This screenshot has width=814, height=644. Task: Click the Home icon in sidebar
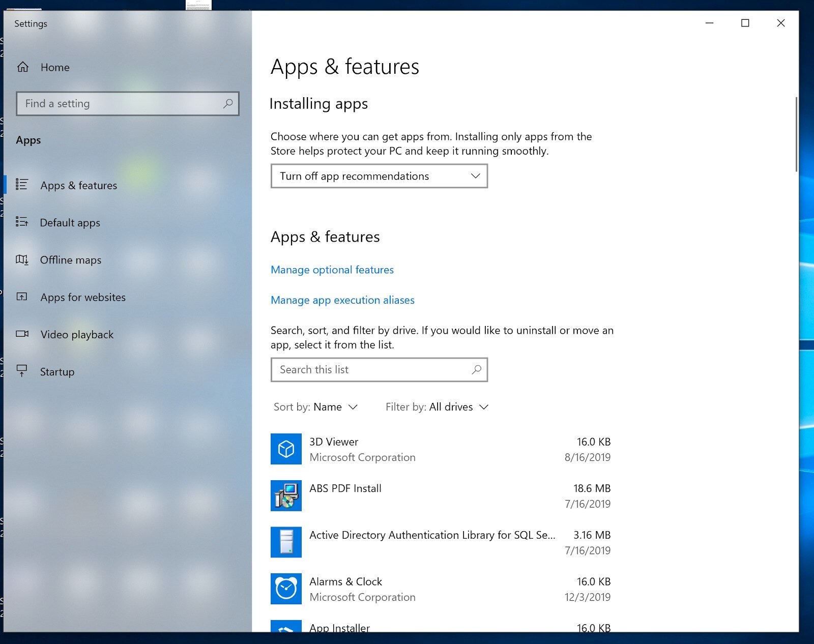[x=23, y=67]
